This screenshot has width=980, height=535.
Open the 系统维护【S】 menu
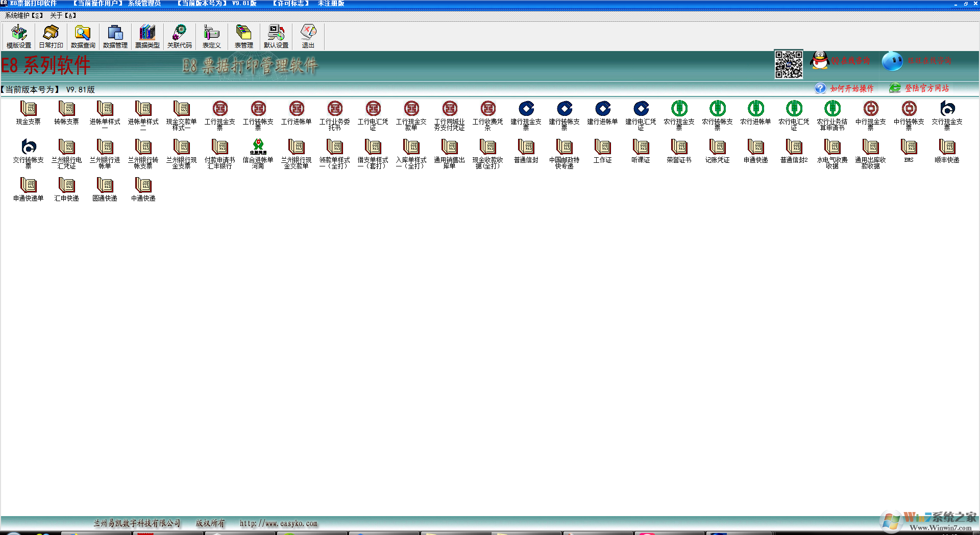click(24, 15)
